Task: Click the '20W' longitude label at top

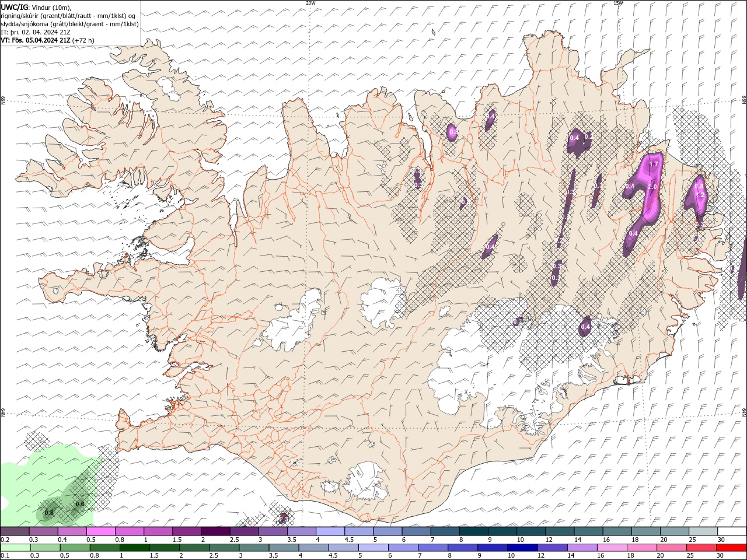Action: click(310, 3)
